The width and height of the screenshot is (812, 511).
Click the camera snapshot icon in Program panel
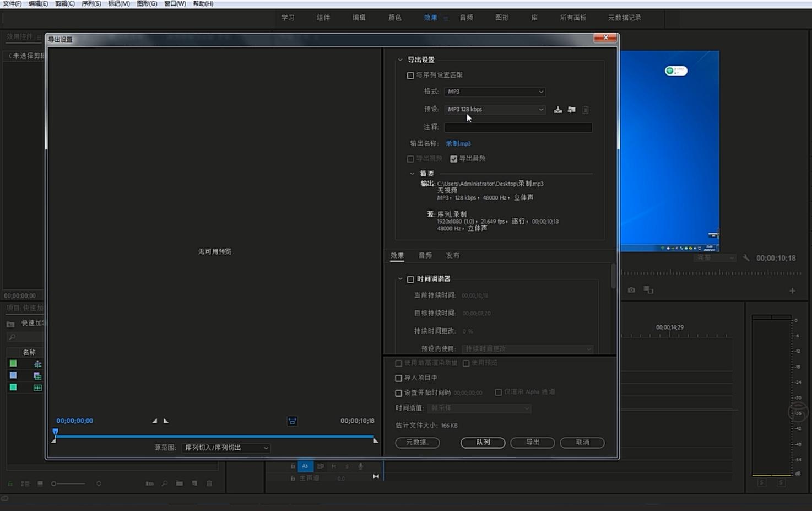coord(631,289)
